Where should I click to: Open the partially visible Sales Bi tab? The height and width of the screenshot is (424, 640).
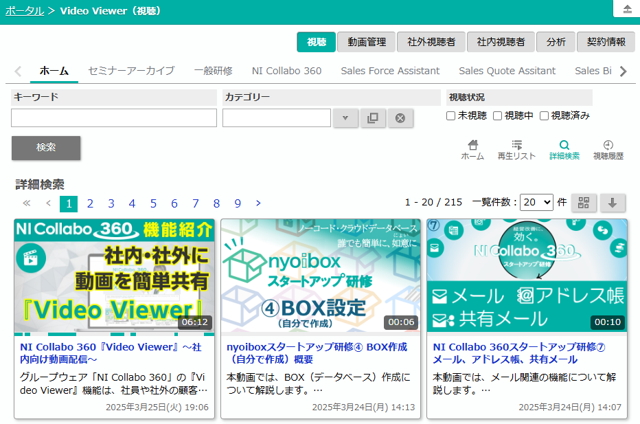pyautogui.click(x=593, y=71)
